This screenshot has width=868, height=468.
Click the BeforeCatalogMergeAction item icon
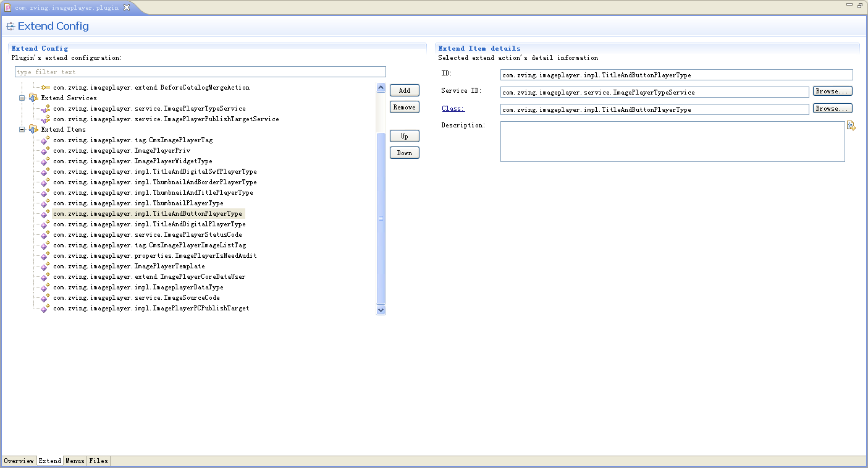pyautogui.click(x=45, y=88)
